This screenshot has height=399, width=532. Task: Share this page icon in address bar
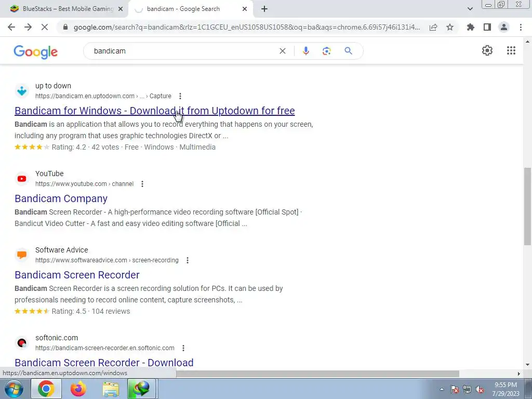coord(433,27)
